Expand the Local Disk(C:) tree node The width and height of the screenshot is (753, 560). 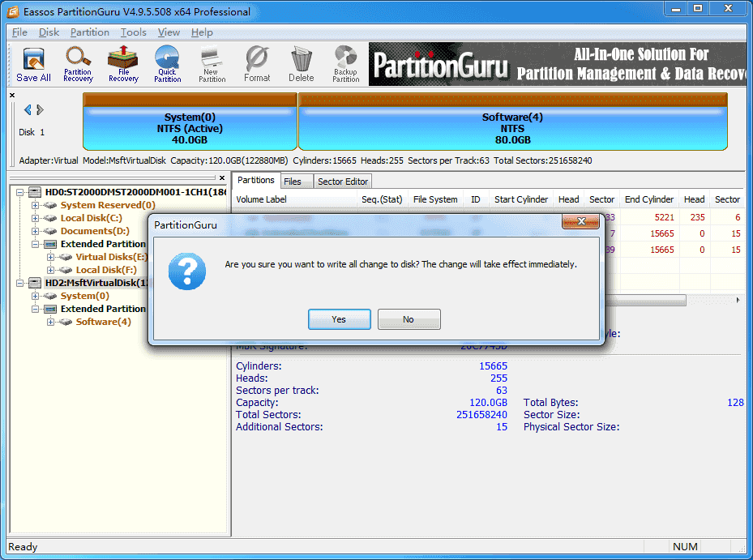35,219
